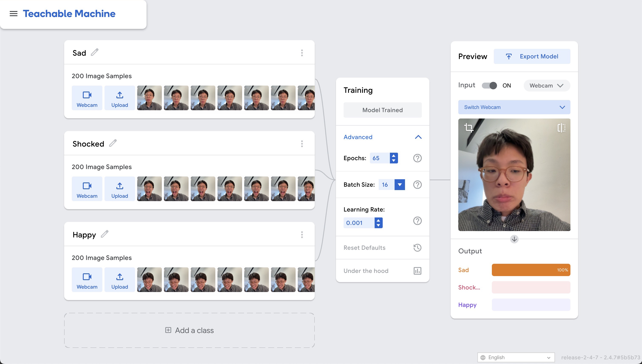Click the flip mirror icon on preview
642x364 pixels.
(x=561, y=128)
